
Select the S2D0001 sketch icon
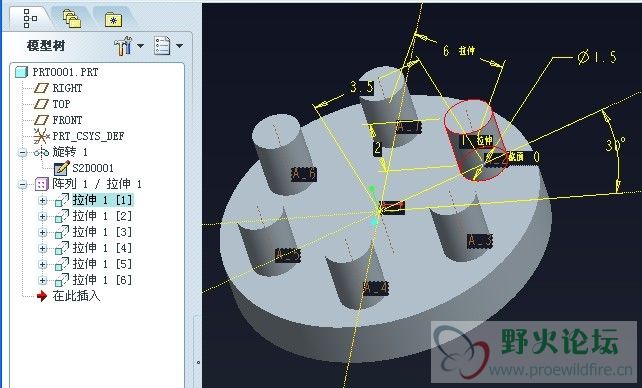pos(61,168)
